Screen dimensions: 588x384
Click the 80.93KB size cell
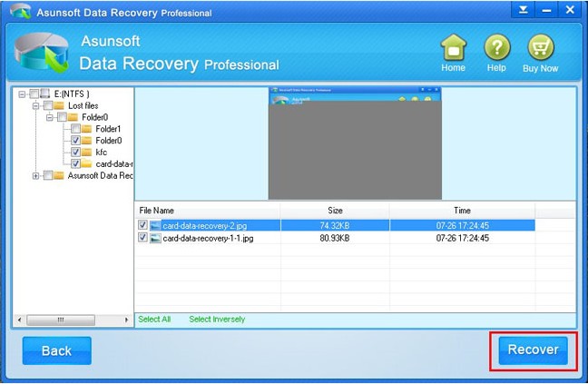(335, 238)
